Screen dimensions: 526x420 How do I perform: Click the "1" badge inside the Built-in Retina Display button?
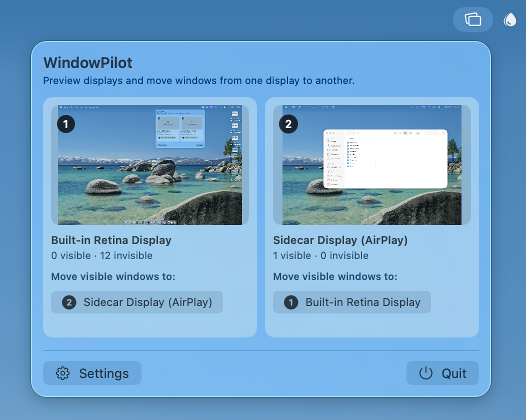290,302
